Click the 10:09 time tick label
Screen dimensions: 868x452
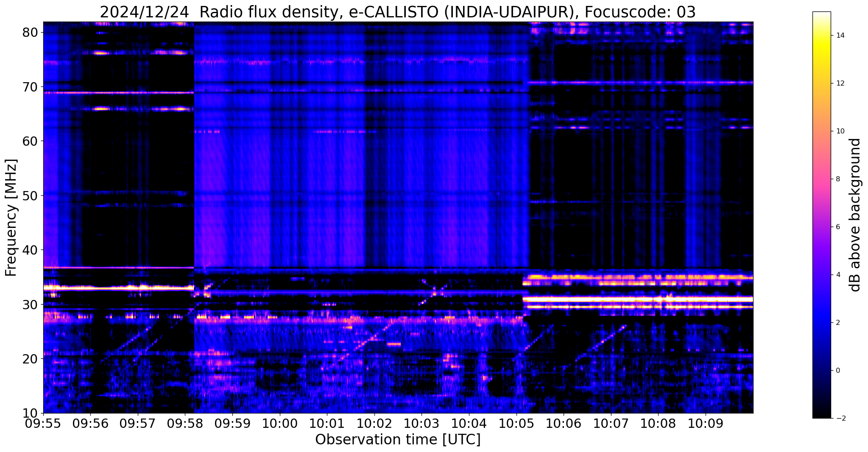[x=706, y=423]
